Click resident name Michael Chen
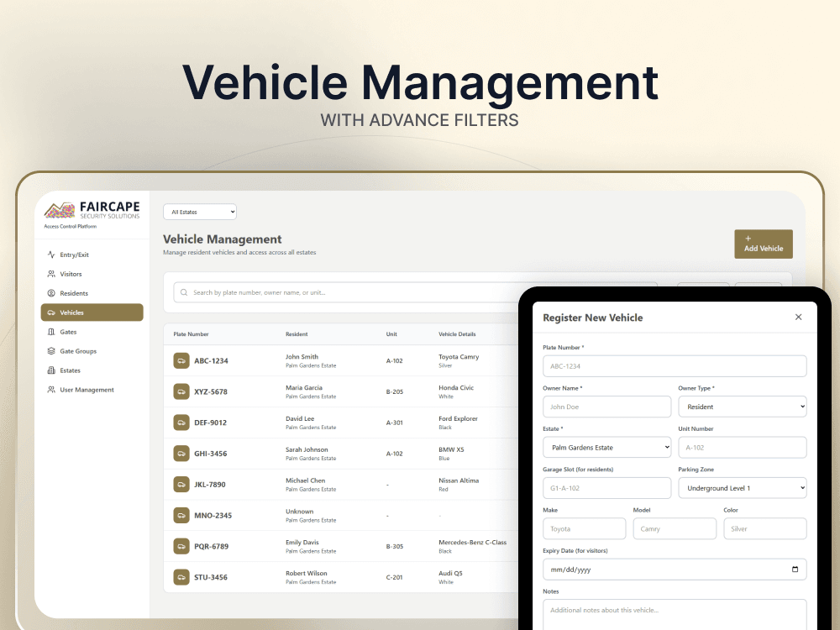The width and height of the screenshot is (840, 630). point(306,480)
